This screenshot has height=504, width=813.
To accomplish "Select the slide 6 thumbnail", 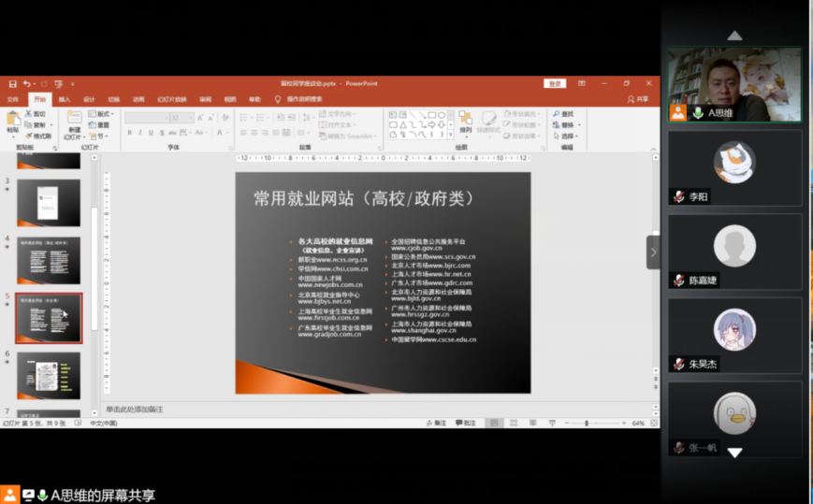I will 49,376.
